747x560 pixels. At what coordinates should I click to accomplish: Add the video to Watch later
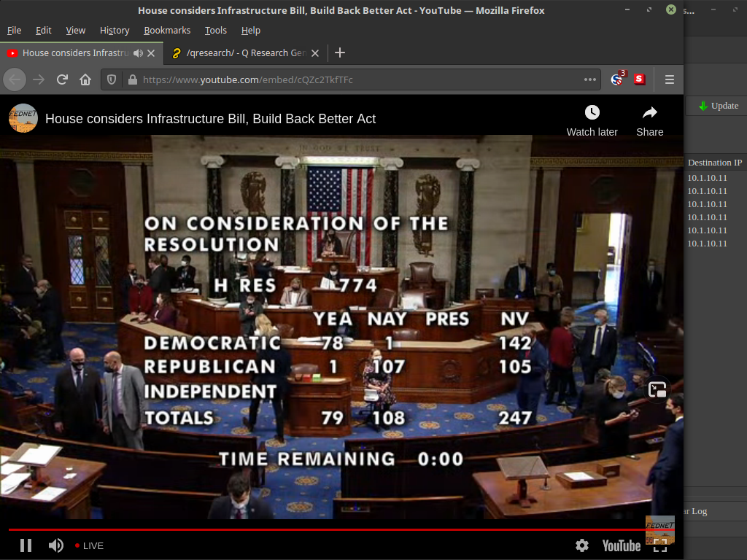592,121
